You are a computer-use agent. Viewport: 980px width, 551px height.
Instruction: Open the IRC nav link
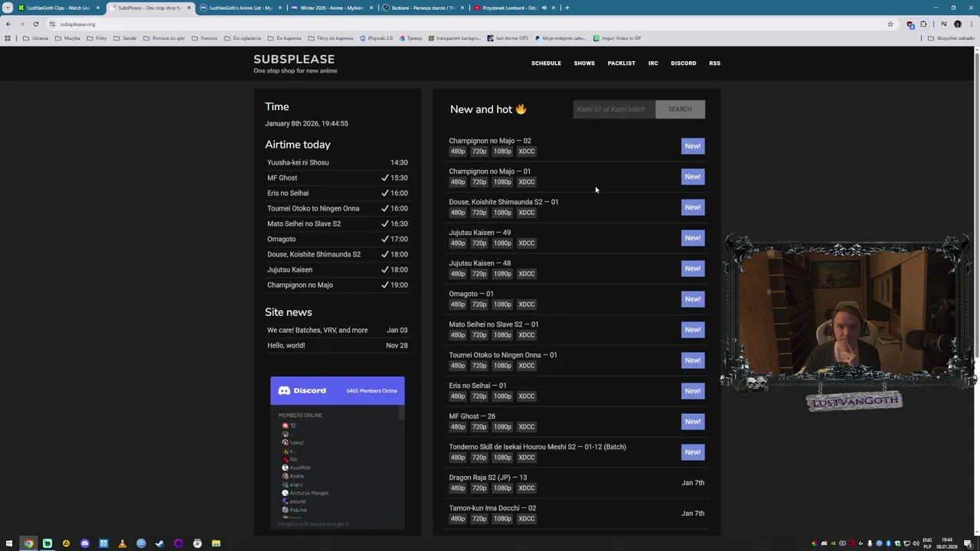click(653, 64)
